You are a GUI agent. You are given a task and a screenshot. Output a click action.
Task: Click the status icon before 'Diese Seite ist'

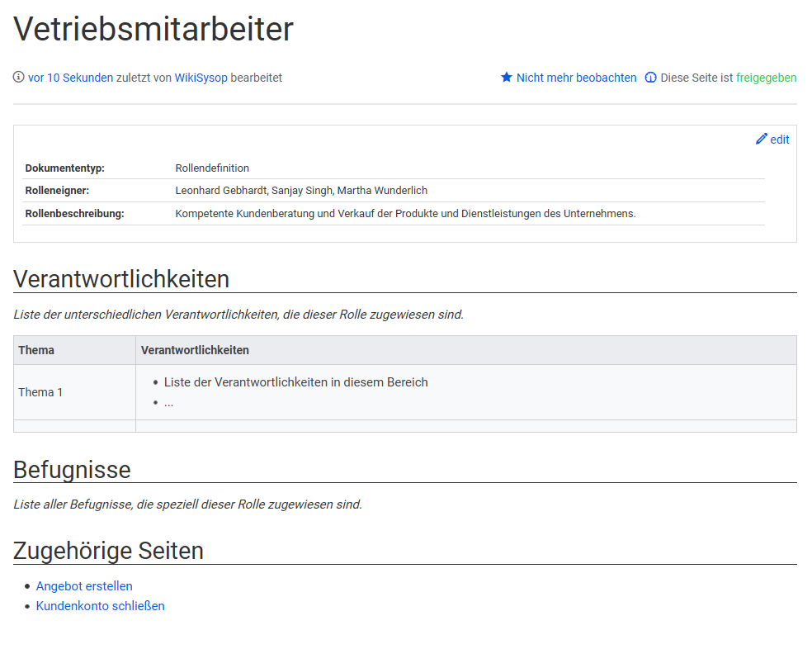click(x=651, y=78)
